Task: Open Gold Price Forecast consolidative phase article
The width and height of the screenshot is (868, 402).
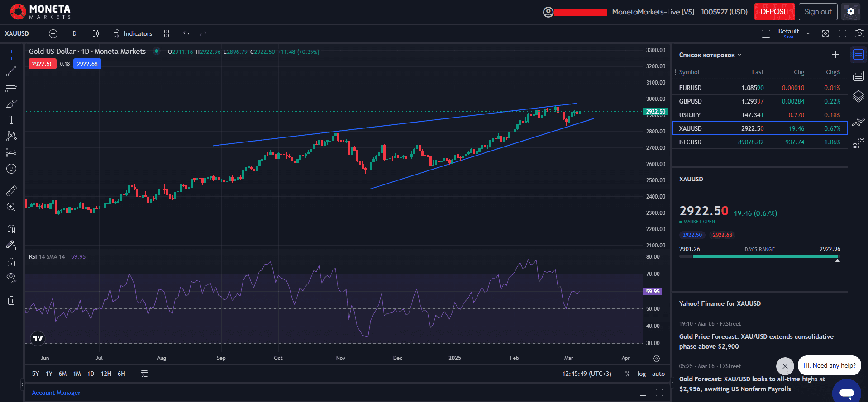Action: 756,341
